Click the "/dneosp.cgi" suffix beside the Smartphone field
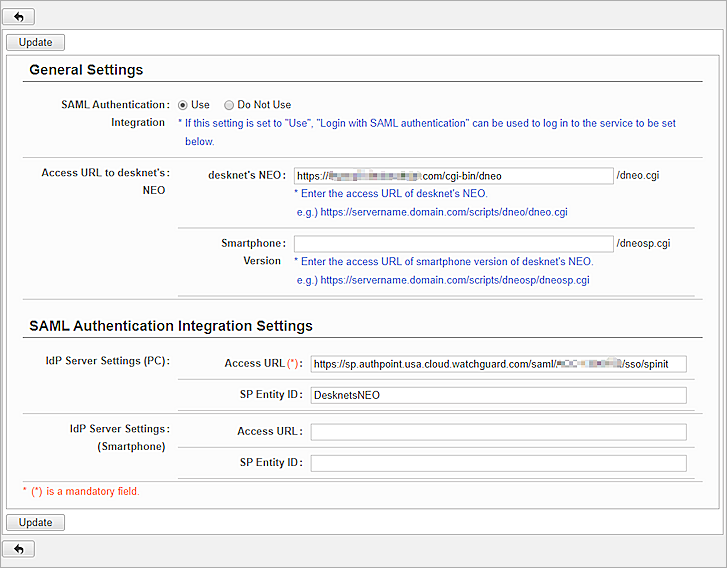This screenshot has height=568, width=727. click(x=643, y=244)
